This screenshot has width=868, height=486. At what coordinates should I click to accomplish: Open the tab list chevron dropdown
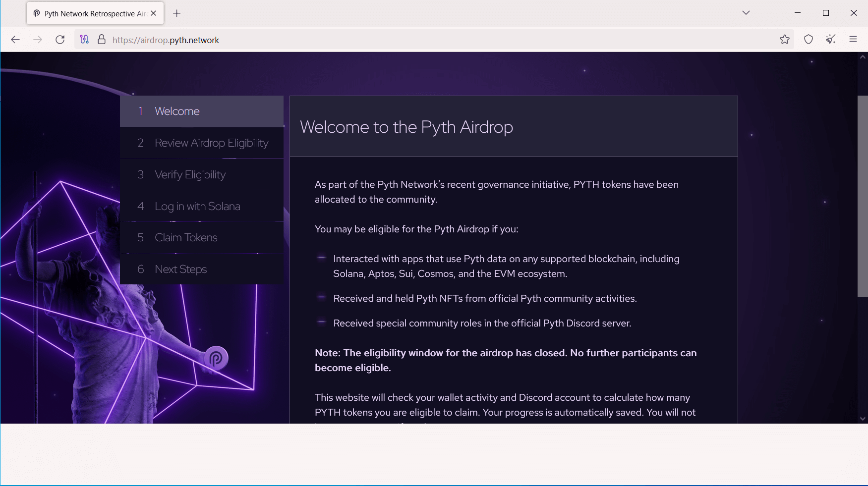pos(746,12)
